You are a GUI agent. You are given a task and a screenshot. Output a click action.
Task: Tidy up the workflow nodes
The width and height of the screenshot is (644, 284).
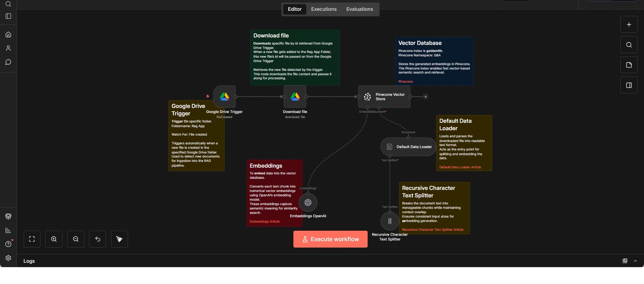click(119, 239)
